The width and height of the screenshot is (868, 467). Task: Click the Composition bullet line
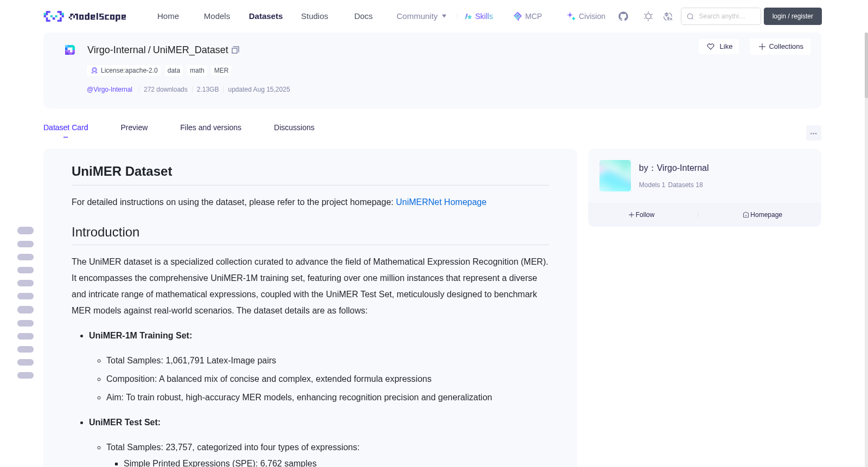pyautogui.click(x=269, y=379)
